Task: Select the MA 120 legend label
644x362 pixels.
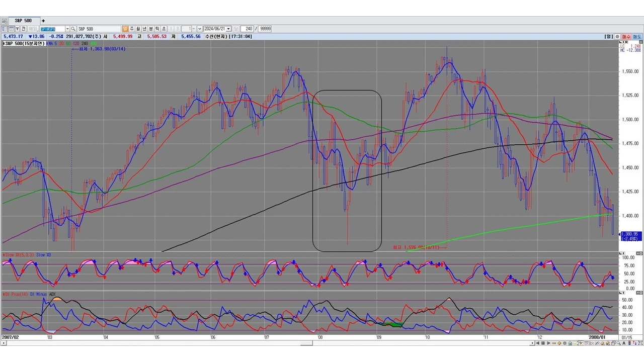Action: [x=75, y=44]
